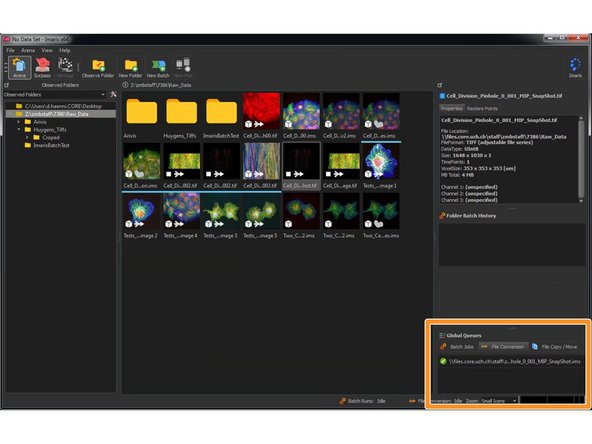Screen dimensions: 592x444
Task: Undock the Observed Folders panel
Action: click(x=6, y=85)
